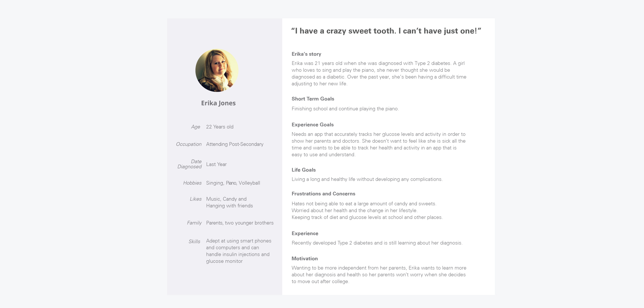Click the Short Term Goals heading
Image resolution: width=644 pixels, height=308 pixels.
pyautogui.click(x=313, y=99)
